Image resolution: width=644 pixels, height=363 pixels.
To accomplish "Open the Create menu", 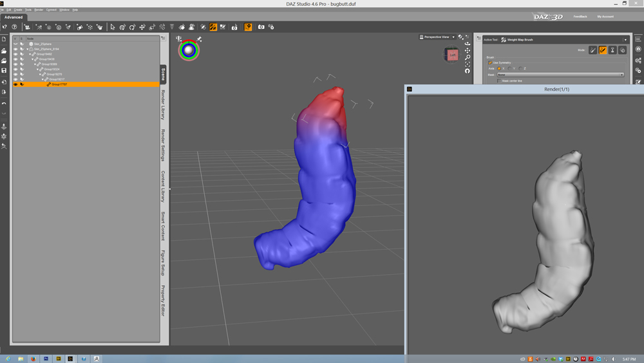I will (18, 10).
